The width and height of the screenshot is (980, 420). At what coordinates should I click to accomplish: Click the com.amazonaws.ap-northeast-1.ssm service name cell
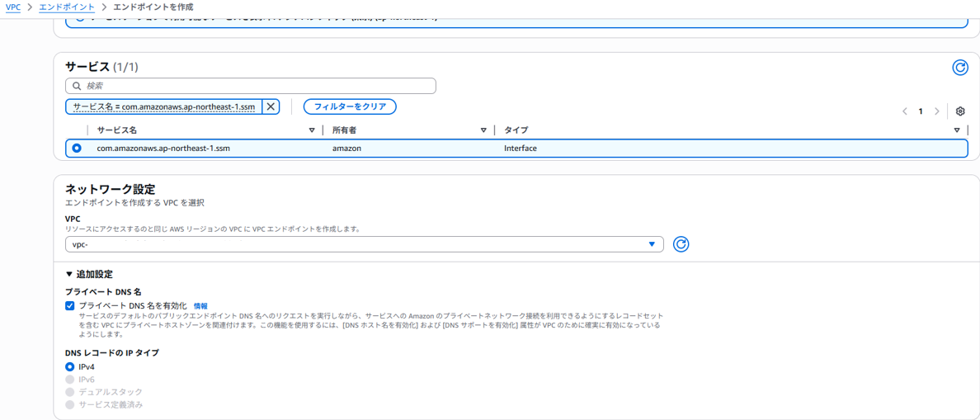point(164,149)
